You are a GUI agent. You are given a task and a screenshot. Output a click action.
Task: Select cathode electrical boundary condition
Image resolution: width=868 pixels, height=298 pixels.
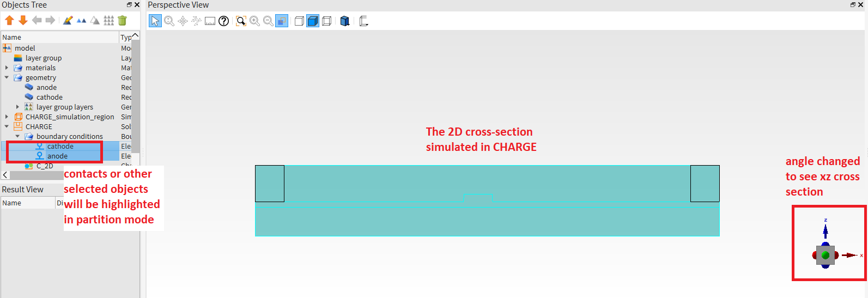(x=60, y=146)
